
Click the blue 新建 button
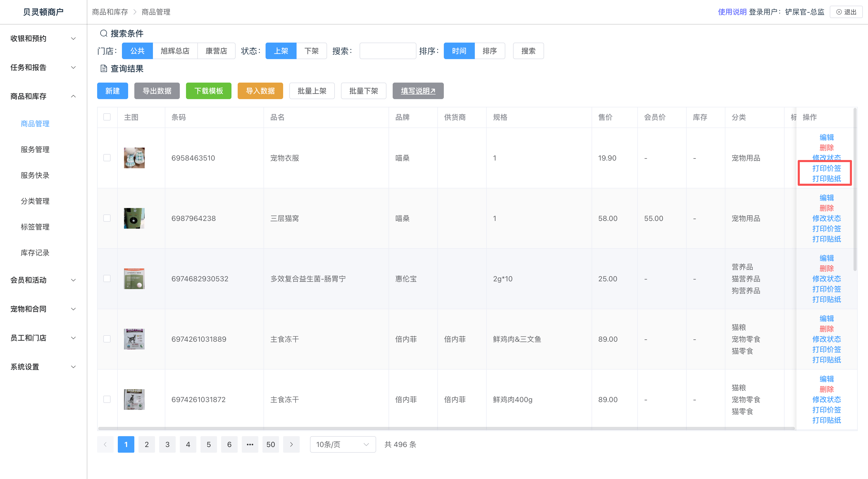112,91
